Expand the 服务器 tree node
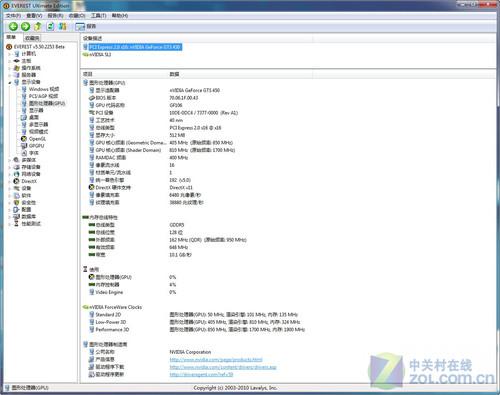 click(x=9, y=75)
